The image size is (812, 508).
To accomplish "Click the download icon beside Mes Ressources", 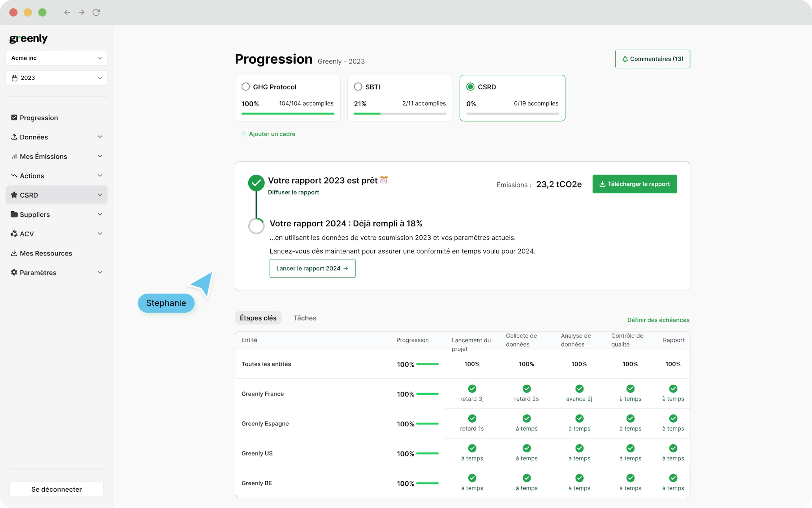I will click(x=14, y=253).
